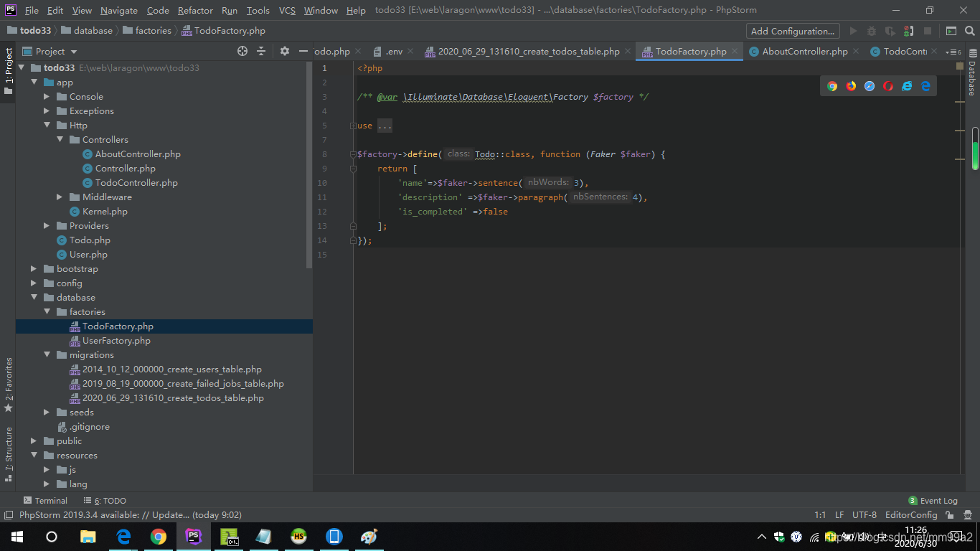The width and height of the screenshot is (980, 551).
Task: Open Edge from Windows taskbar
Action: pyautogui.click(x=123, y=537)
